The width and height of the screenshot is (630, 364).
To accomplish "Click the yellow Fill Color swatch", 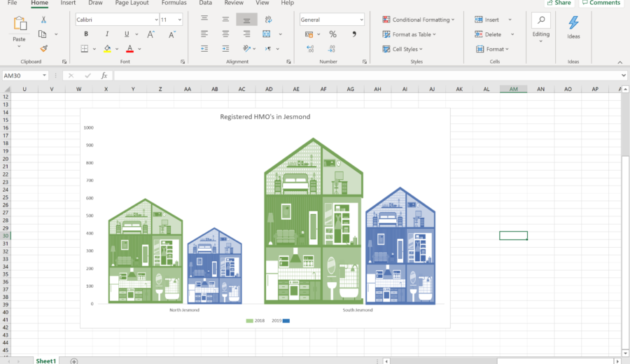I will (107, 49).
